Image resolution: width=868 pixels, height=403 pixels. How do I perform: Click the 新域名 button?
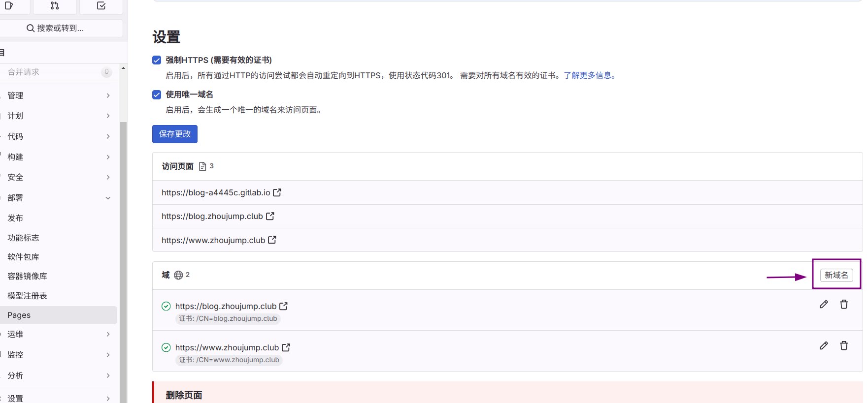pos(836,275)
